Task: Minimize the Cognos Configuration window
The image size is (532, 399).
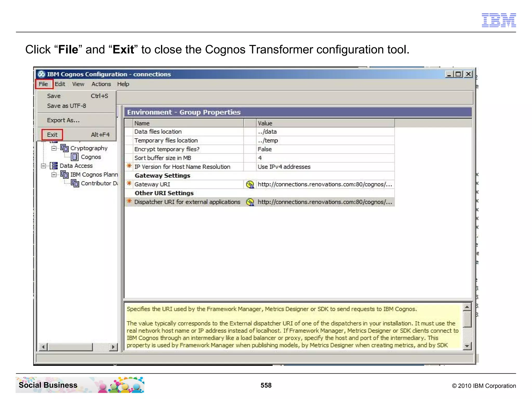Action: pos(449,74)
